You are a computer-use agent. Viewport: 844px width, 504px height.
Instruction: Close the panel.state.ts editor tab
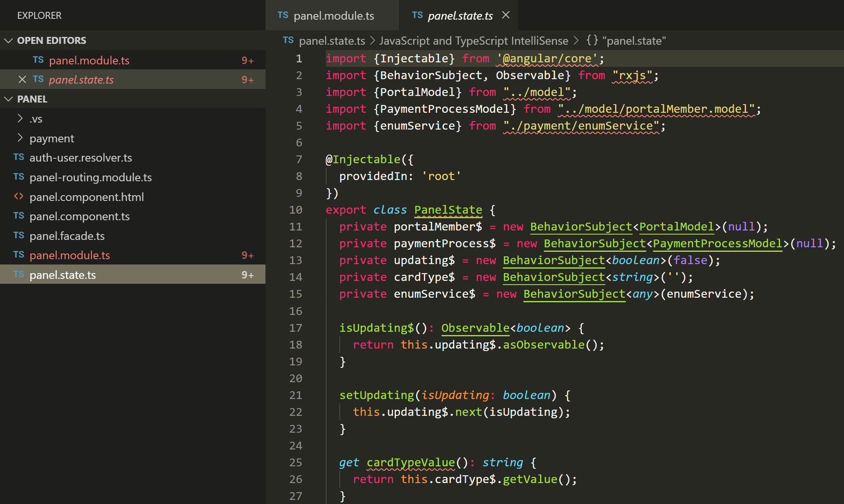[506, 15]
